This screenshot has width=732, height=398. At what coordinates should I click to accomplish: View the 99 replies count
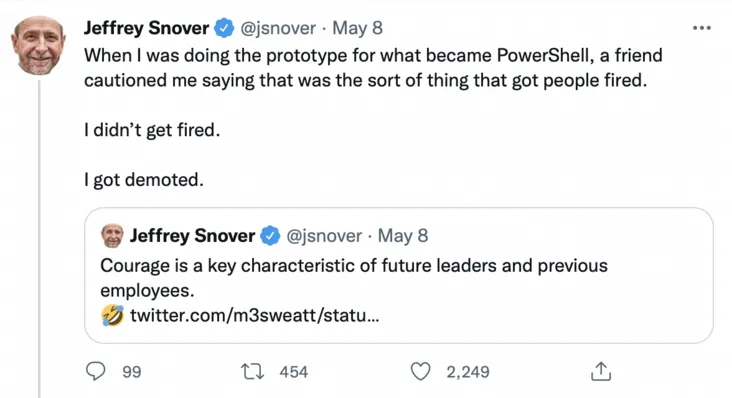[132, 372]
